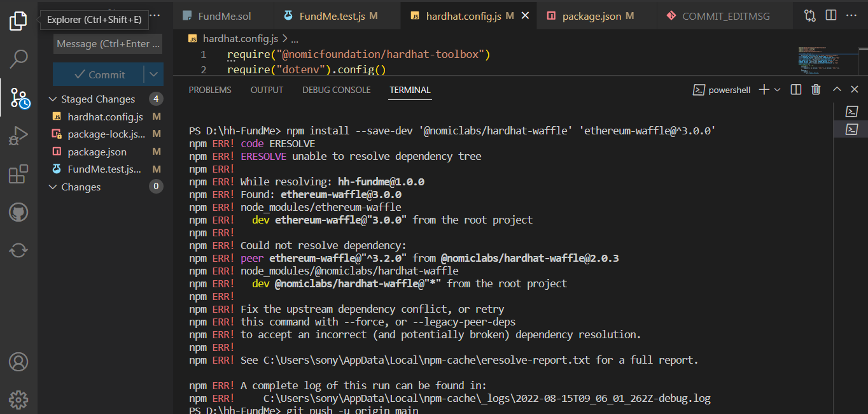The image size is (868, 414).
Task: Switch to the FundMe.test.js editor tab
Action: [x=337, y=15]
